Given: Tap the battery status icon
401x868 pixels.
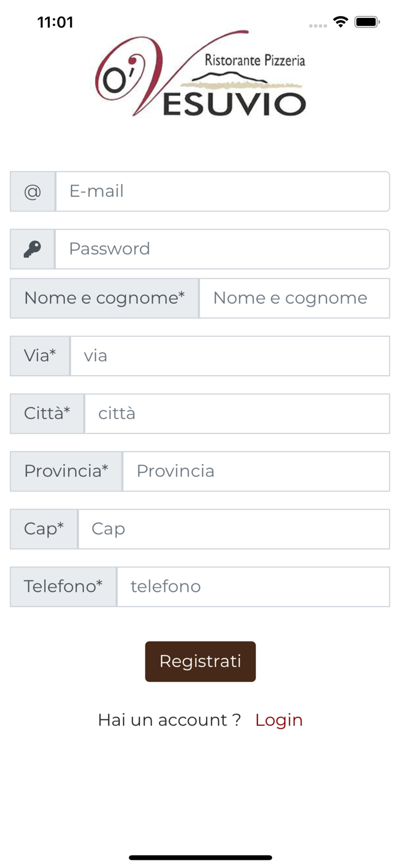Looking at the screenshot, I should (x=367, y=23).
